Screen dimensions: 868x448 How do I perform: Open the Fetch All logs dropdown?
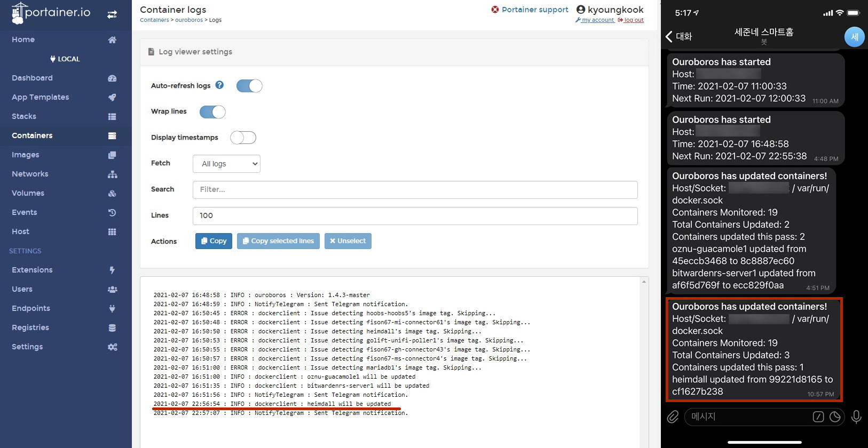226,164
